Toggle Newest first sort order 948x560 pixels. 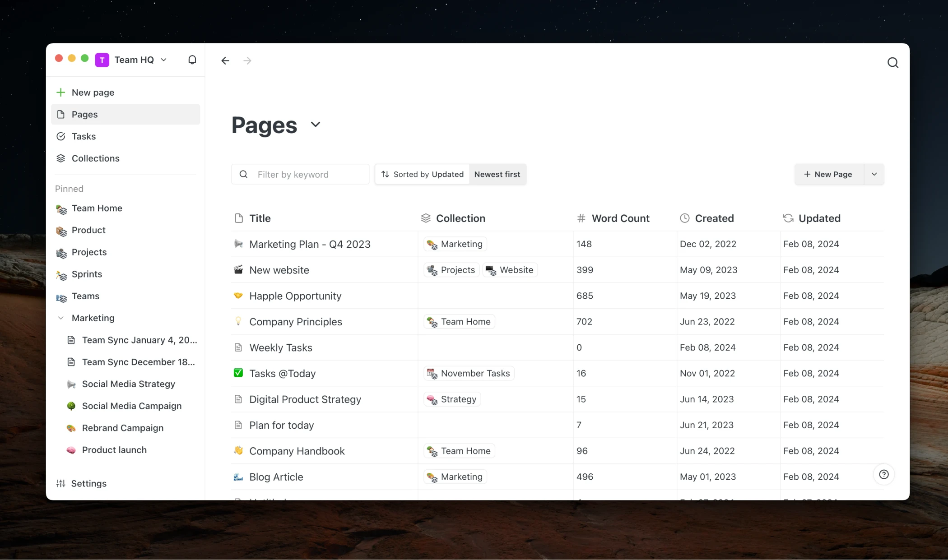pyautogui.click(x=497, y=174)
